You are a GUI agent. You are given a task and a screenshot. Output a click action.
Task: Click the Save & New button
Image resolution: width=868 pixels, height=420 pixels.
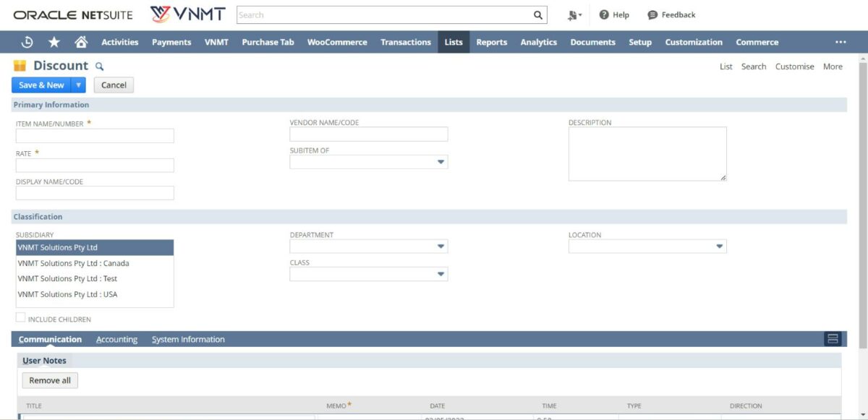coord(41,85)
